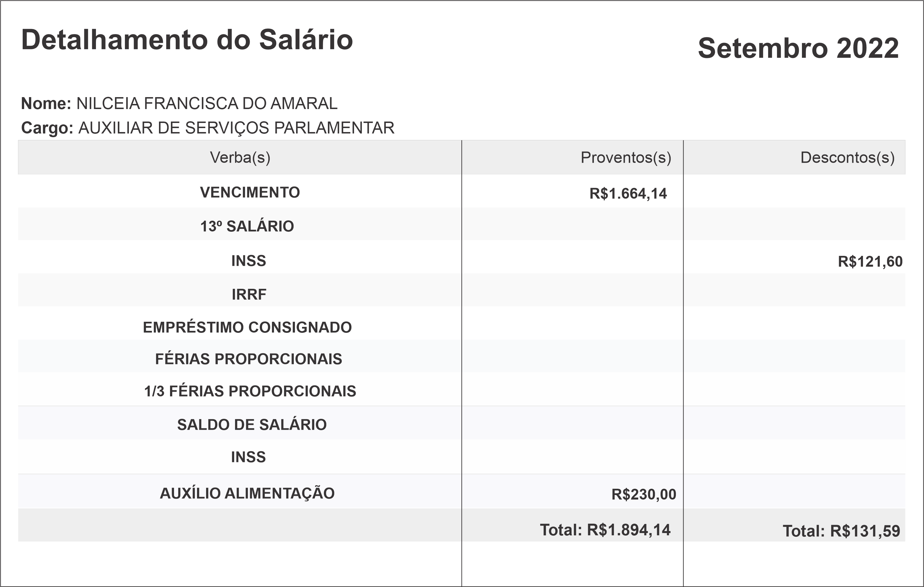Image resolution: width=924 pixels, height=587 pixels.
Task: Click the "SALDO DE SALÁRIO" row label
Action: pyautogui.click(x=252, y=425)
